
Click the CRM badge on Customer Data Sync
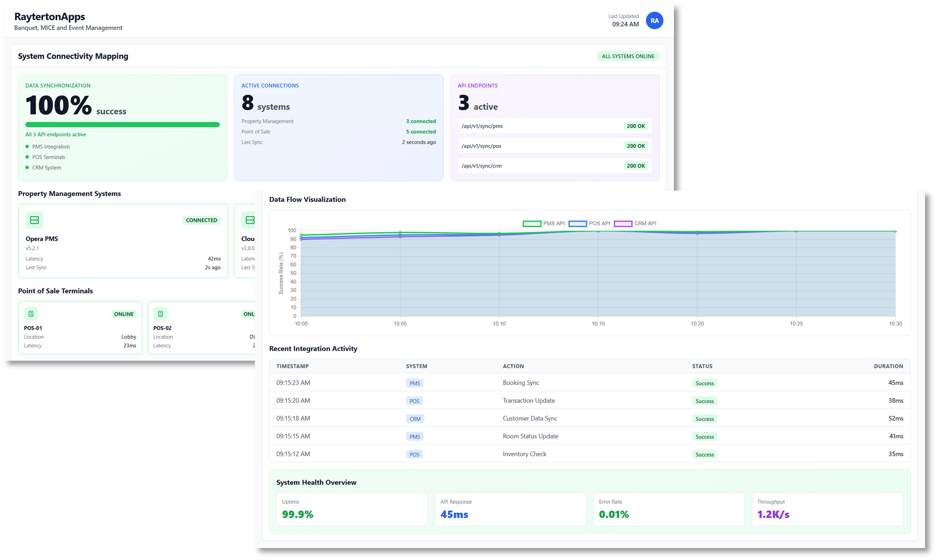(415, 419)
